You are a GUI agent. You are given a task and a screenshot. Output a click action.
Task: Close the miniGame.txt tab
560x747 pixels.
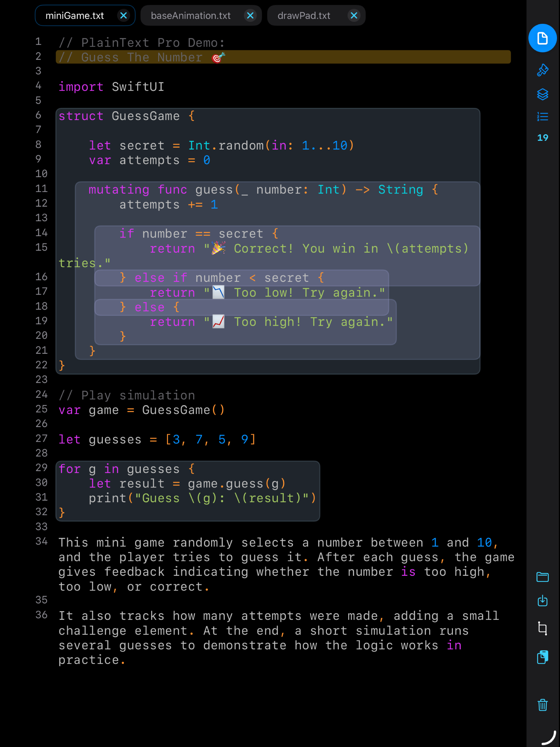click(124, 16)
